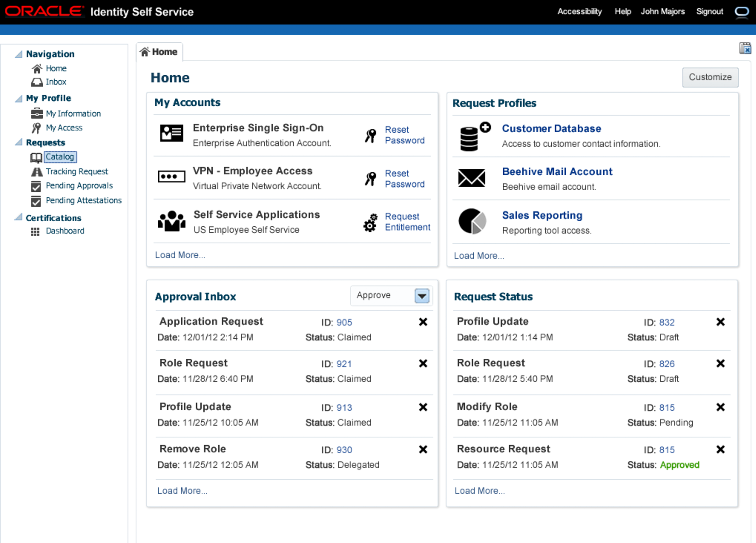Open request status ID 832 link
The height and width of the screenshot is (543, 756).
point(667,322)
